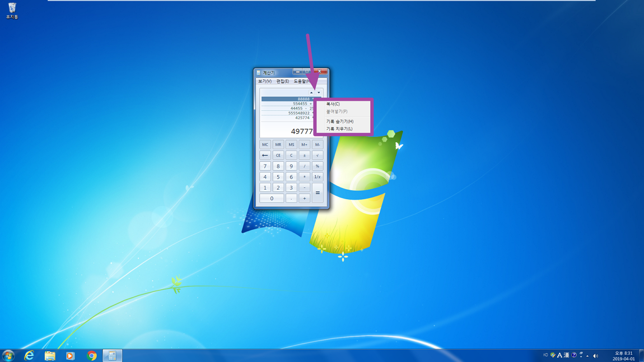Viewport: 644px width, 362px height.
Task: Click the number 8 key
Action: pyautogui.click(x=278, y=166)
